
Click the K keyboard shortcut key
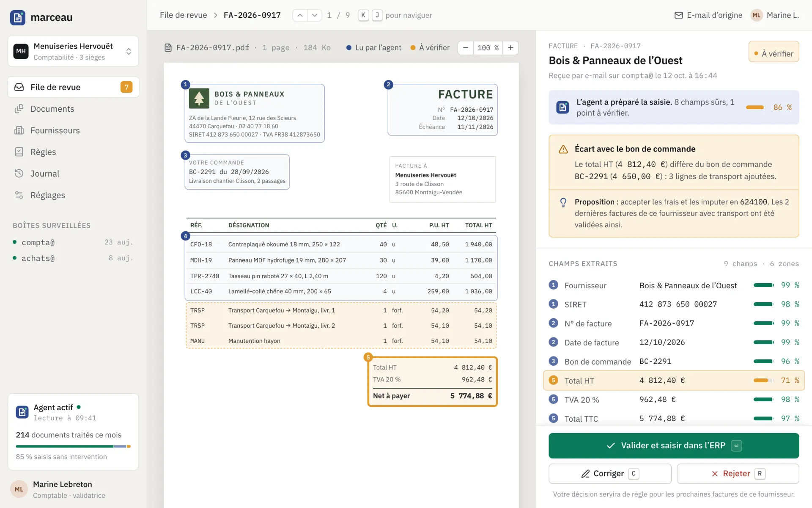point(363,15)
